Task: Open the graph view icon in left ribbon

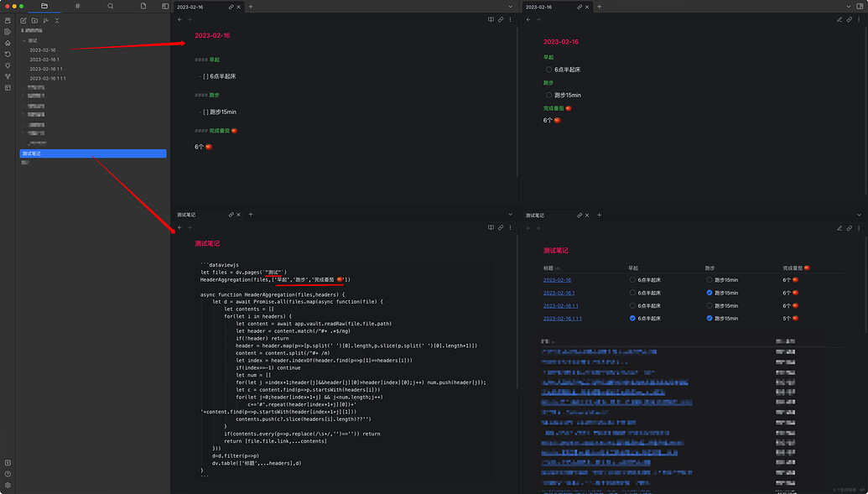Action: pyautogui.click(x=8, y=76)
